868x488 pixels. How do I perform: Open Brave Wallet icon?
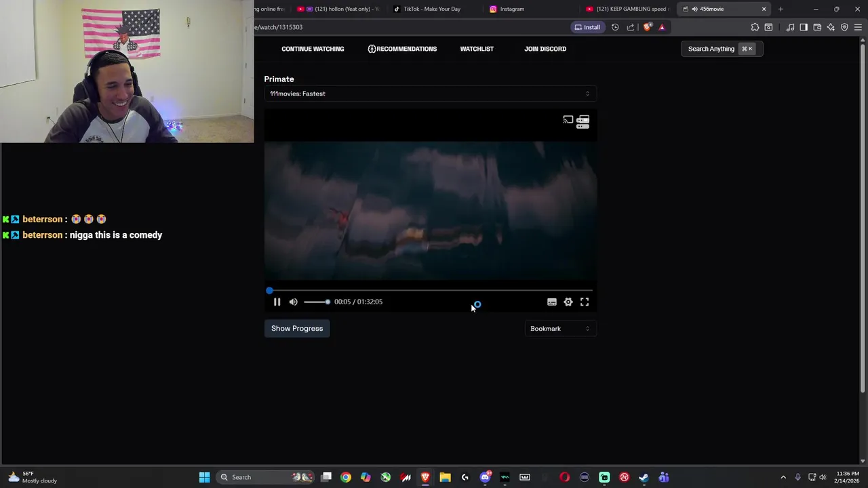[817, 27]
